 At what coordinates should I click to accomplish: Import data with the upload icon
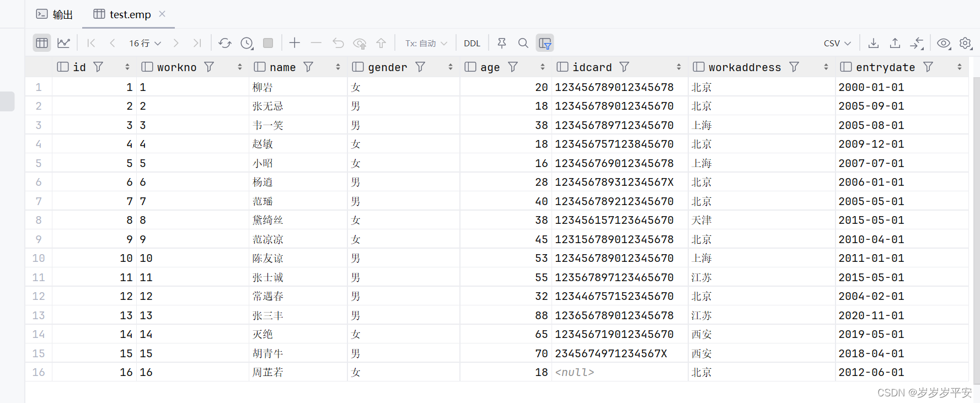pyautogui.click(x=895, y=43)
